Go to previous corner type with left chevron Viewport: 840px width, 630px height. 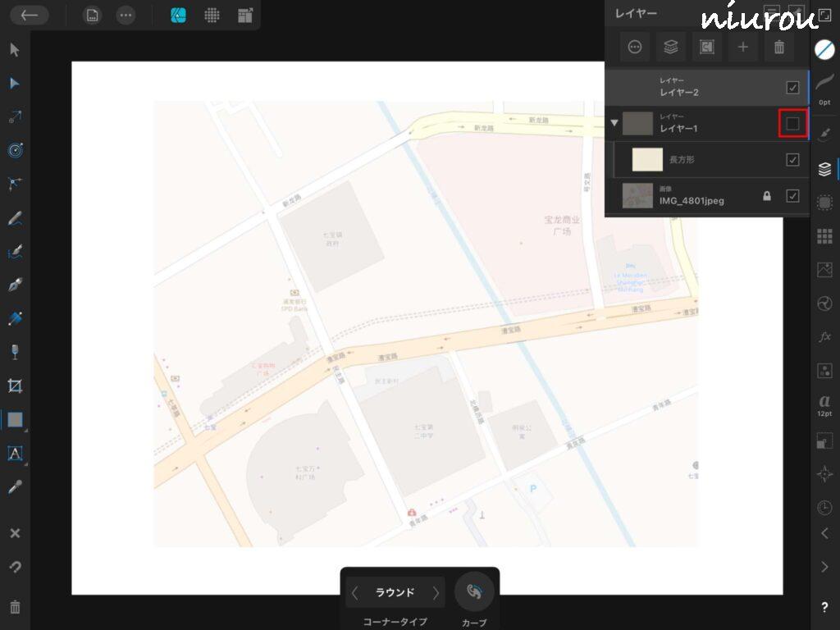[x=355, y=592]
